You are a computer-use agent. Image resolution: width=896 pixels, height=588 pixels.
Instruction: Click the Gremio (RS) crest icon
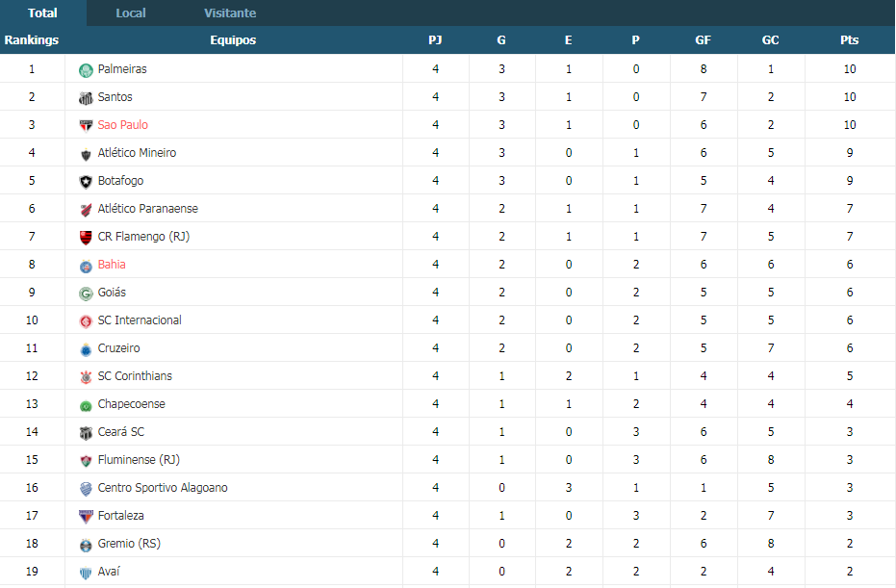point(86,545)
